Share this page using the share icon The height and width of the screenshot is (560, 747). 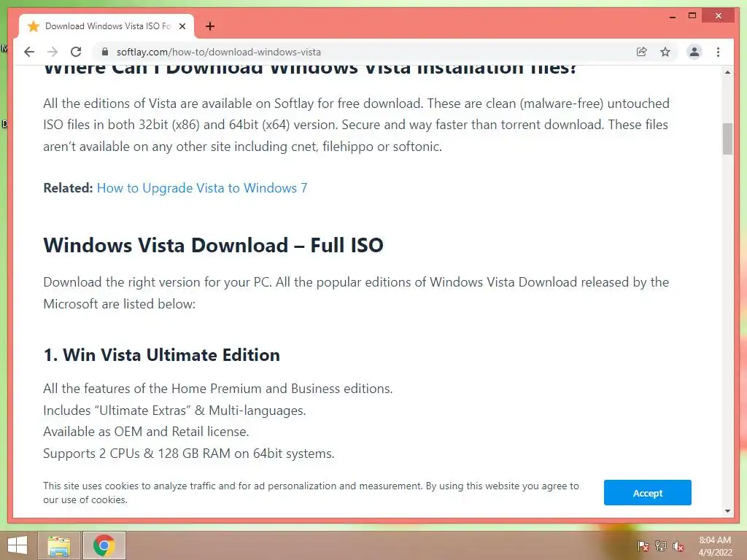[642, 52]
